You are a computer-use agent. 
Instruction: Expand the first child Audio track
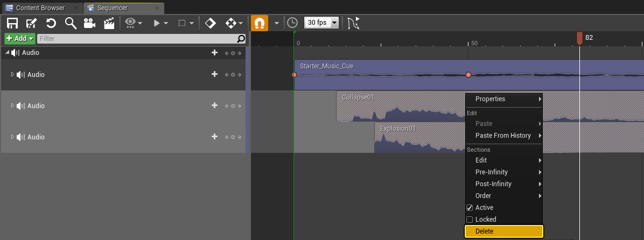point(12,74)
